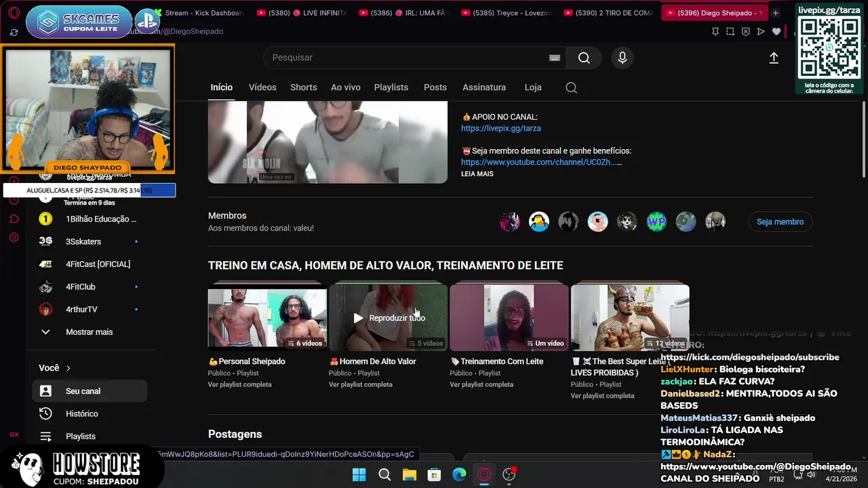868x488 pixels.
Task: Switch to the Início channel tab
Action: pyautogui.click(x=222, y=87)
